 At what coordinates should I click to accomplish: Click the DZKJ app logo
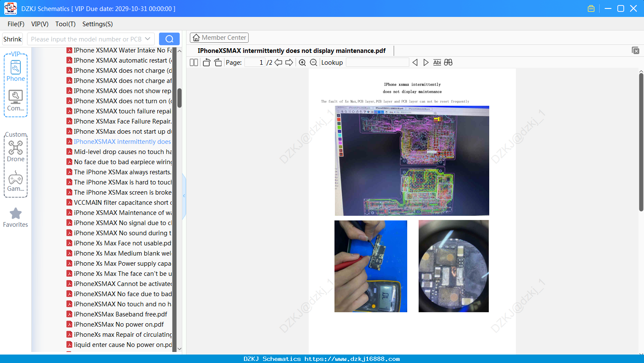tap(10, 8)
